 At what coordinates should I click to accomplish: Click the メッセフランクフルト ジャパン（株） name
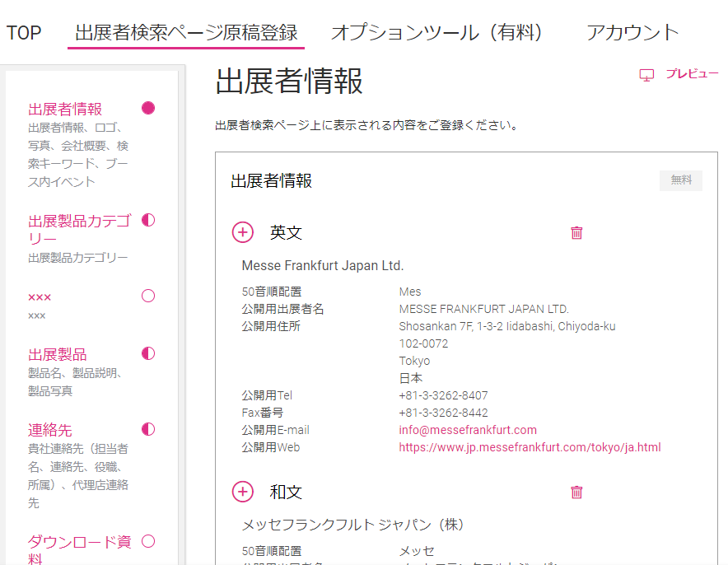352,525
